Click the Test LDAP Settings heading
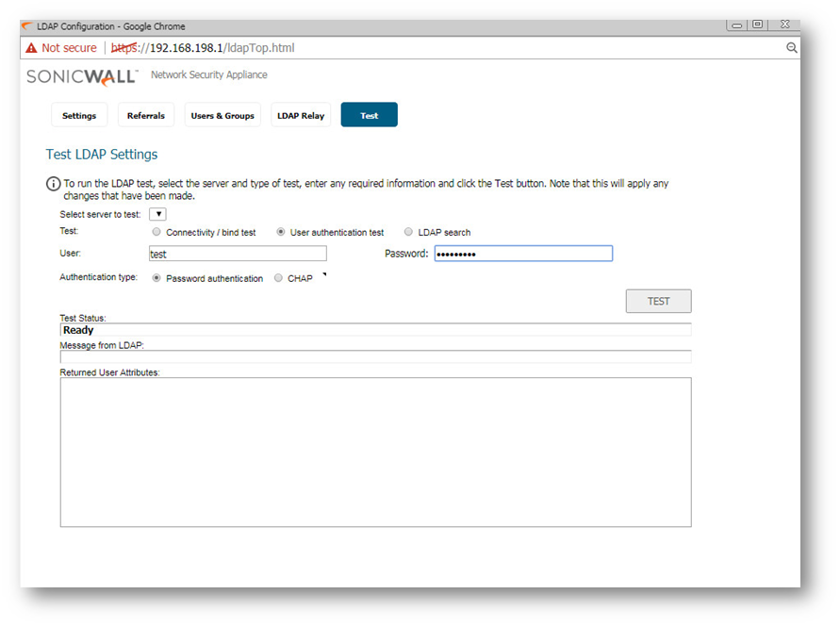 click(x=102, y=155)
